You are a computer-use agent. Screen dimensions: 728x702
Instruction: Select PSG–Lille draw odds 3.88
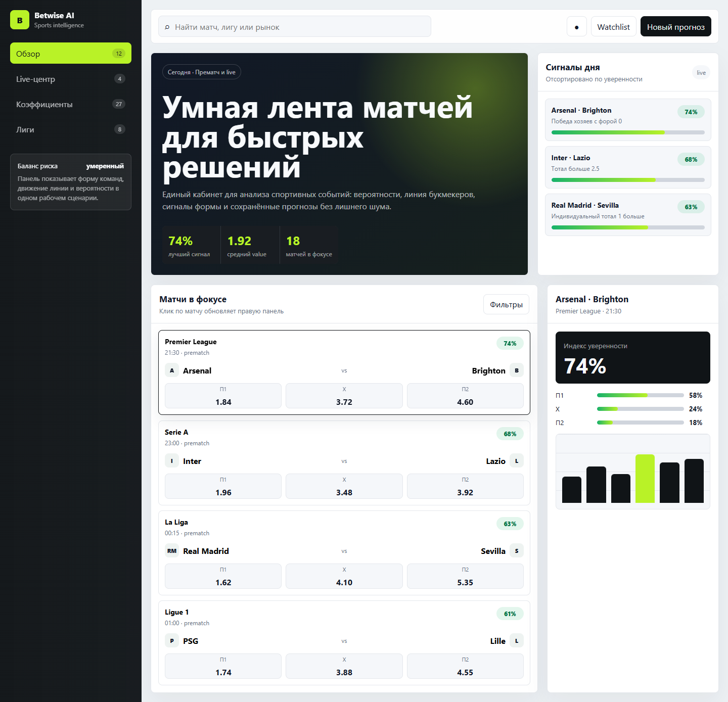344,666
